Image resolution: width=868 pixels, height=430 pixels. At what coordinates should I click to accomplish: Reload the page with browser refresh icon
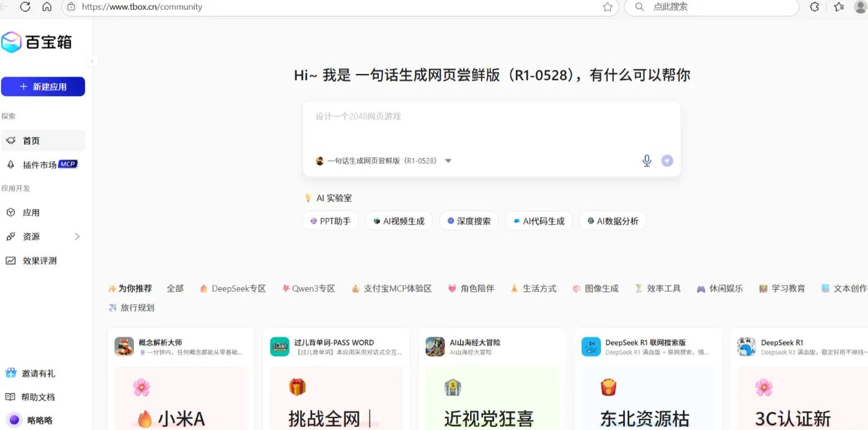(25, 7)
